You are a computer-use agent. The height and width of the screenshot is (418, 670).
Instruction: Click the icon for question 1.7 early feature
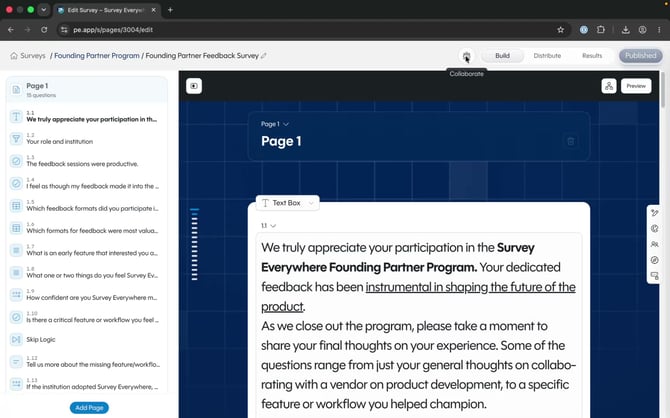[16, 250]
